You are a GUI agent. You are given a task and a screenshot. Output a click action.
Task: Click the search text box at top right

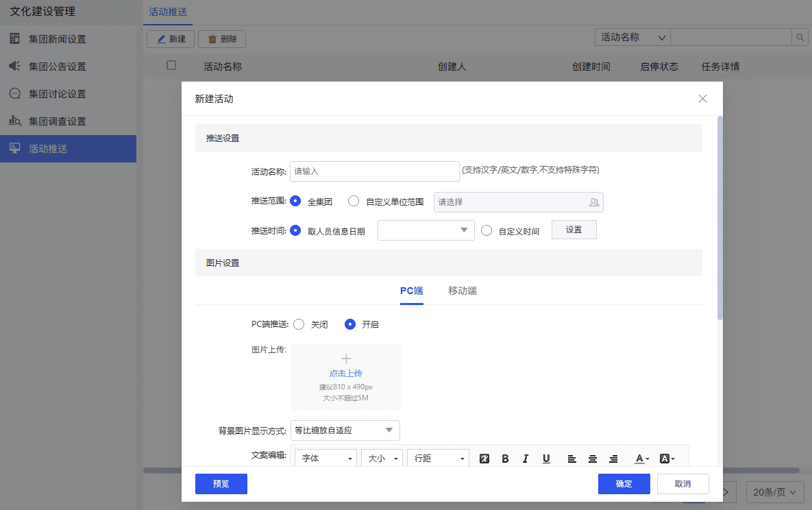coord(731,37)
